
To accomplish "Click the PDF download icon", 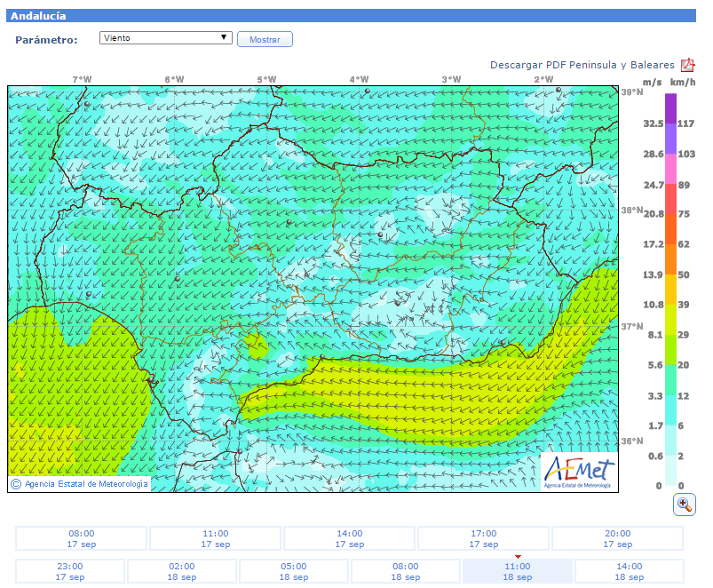I will tap(687, 65).
